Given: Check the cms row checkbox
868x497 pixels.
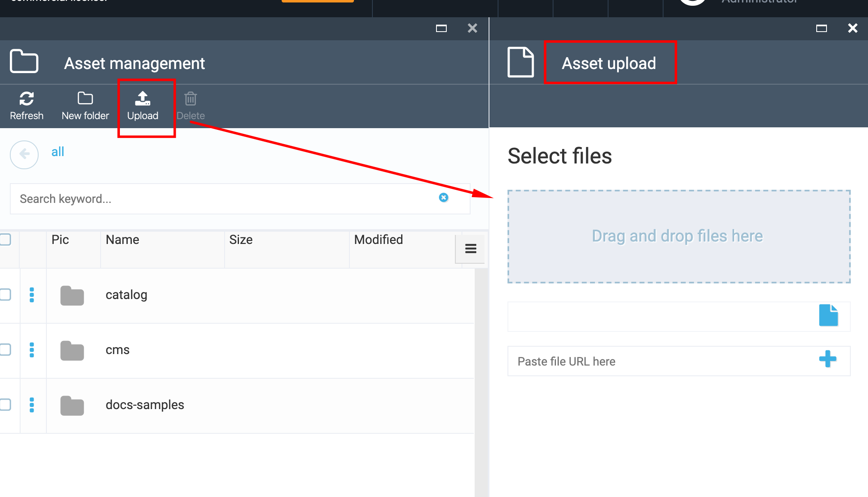Looking at the screenshot, I should (x=5, y=350).
